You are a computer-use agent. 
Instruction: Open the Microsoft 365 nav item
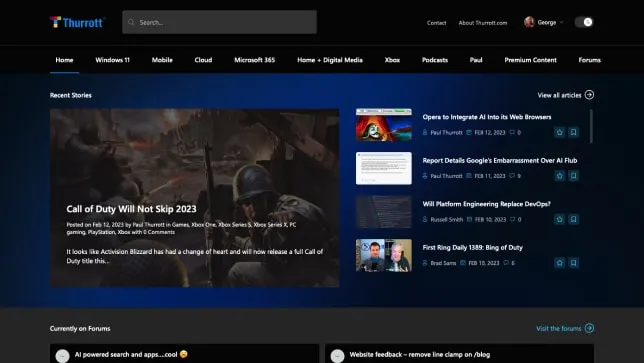[x=255, y=60]
